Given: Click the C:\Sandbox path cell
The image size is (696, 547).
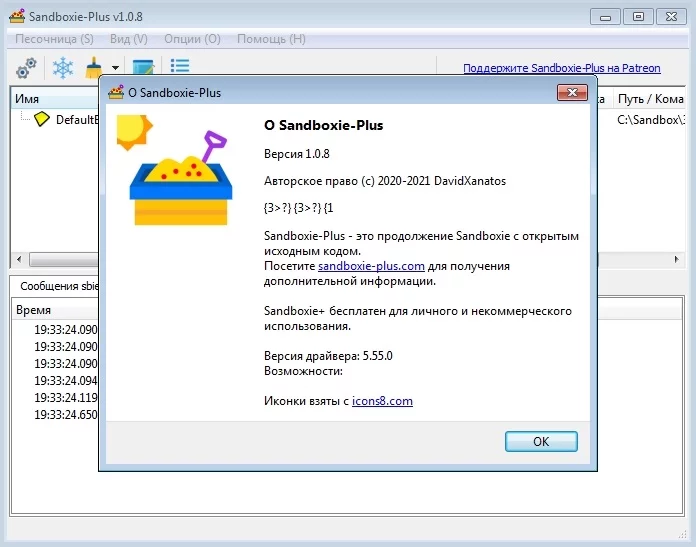Looking at the screenshot, I should point(650,119).
